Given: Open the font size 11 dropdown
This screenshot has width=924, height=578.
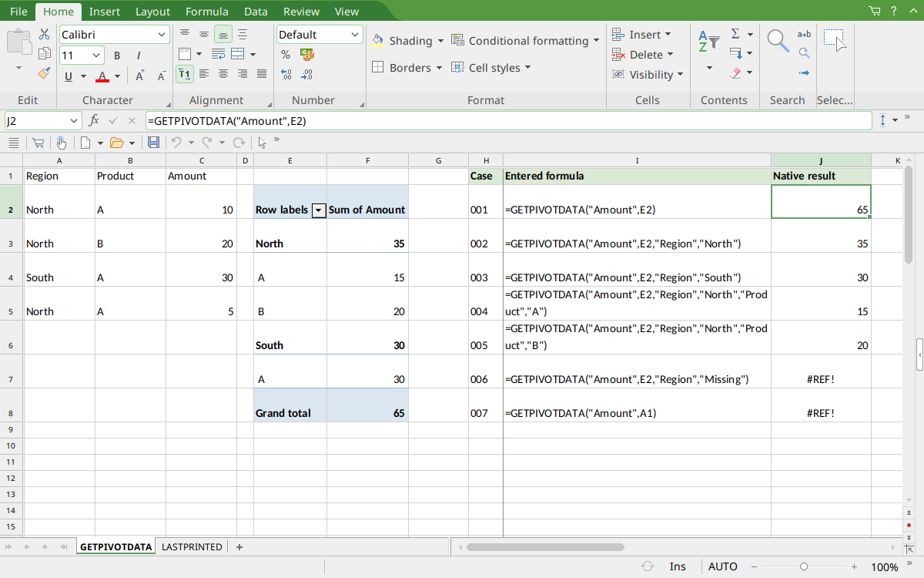Looking at the screenshot, I should pos(96,55).
